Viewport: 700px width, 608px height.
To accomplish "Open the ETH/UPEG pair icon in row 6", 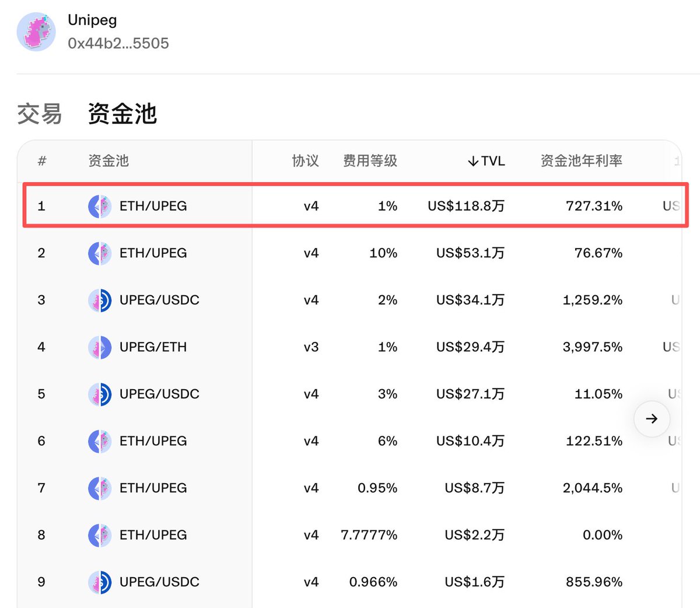I will (100, 441).
